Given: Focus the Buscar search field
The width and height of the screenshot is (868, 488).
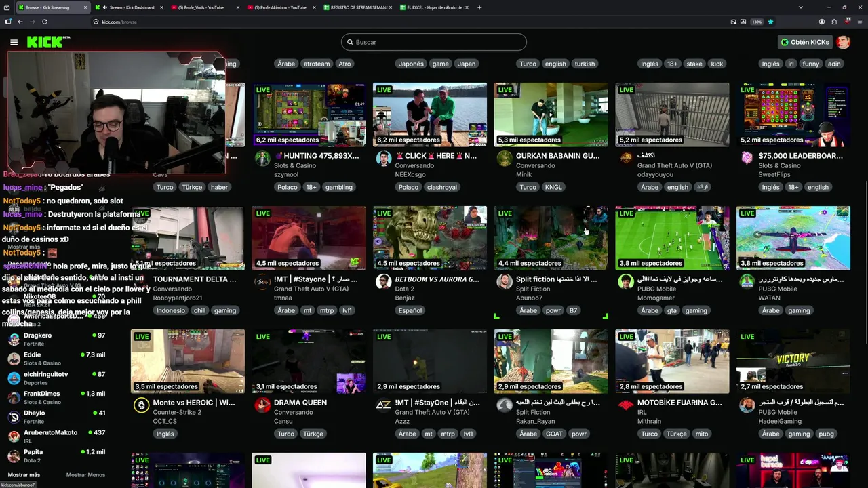Looking at the screenshot, I should point(434,42).
